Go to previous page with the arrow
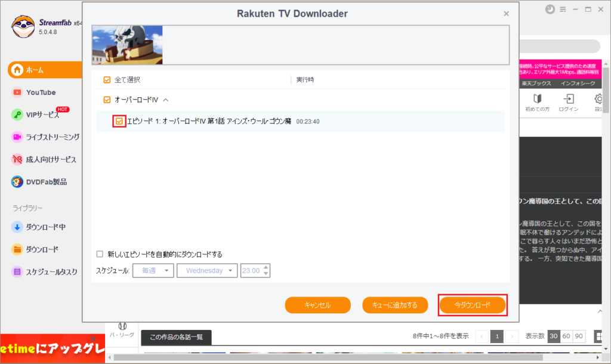 point(482,337)
